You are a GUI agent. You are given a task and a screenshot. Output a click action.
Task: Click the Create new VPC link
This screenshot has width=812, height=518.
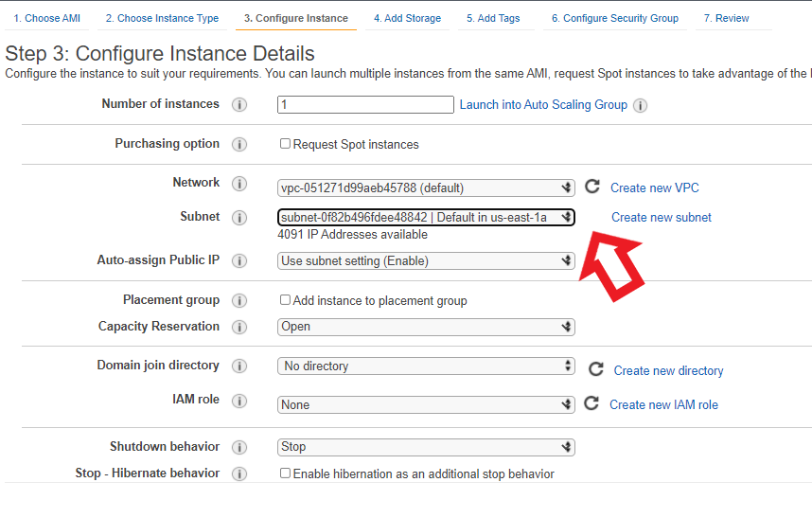[x=654, y=188]
